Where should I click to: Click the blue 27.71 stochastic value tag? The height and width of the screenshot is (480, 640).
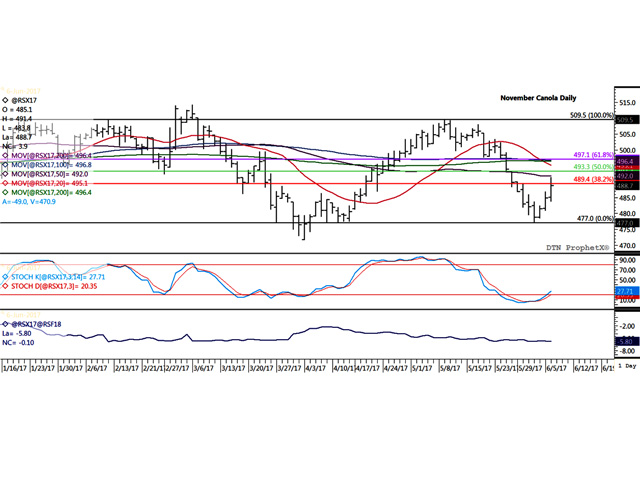pyautogui.click(x=627, y=291)
